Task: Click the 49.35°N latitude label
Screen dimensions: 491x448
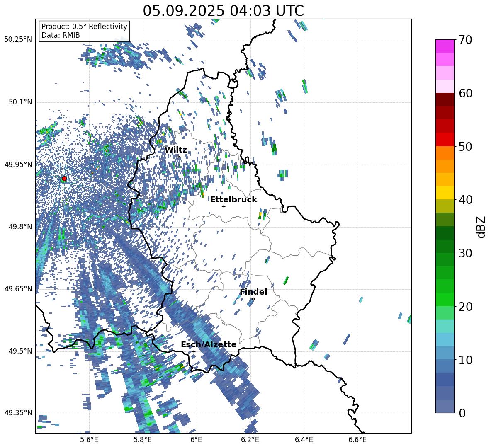Action: click(x=18, y=413)
